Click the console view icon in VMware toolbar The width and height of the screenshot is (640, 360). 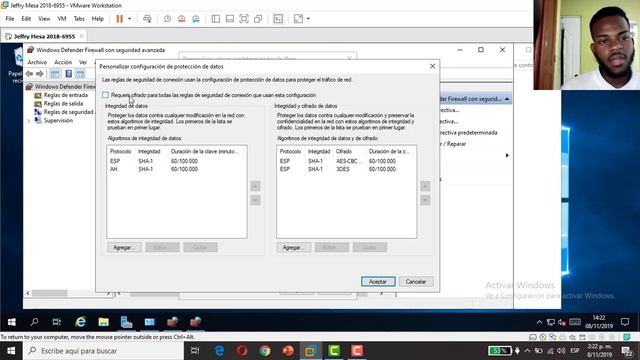(x=278, y=19)
